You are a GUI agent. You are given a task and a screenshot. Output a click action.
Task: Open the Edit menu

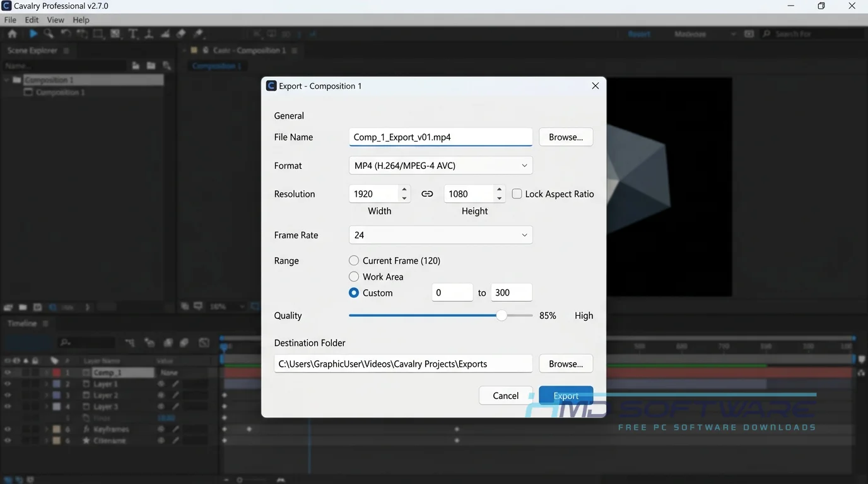[32, 20]
